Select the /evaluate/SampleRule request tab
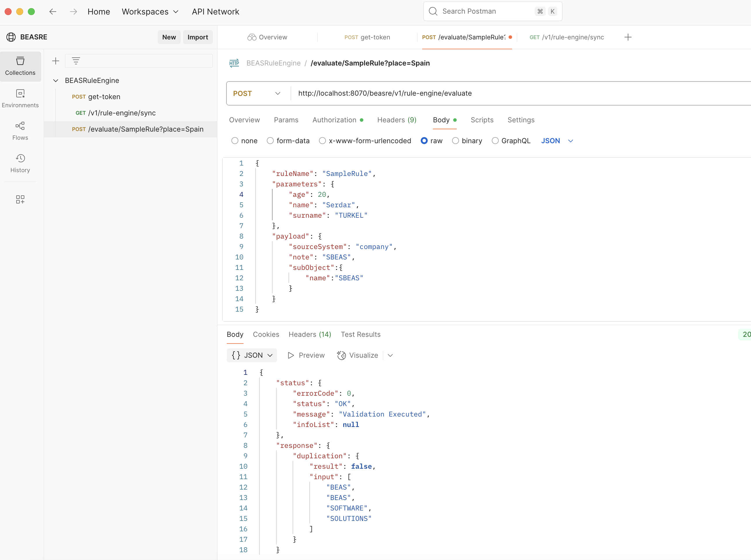 [467, 37]
